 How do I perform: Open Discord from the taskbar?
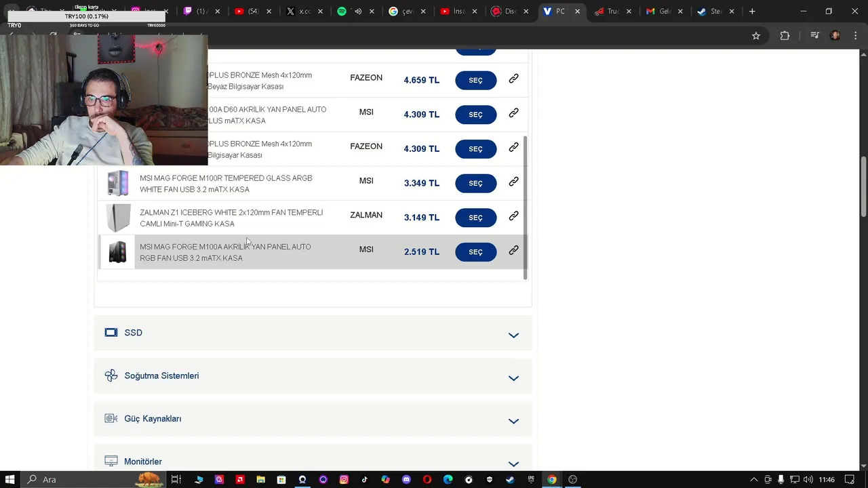tap(406, 479)
